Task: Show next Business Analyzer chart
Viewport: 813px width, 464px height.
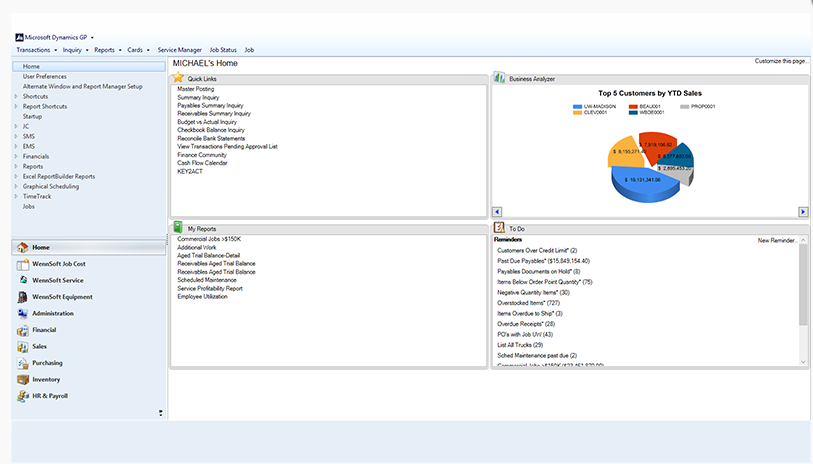Action: (803, 212)
